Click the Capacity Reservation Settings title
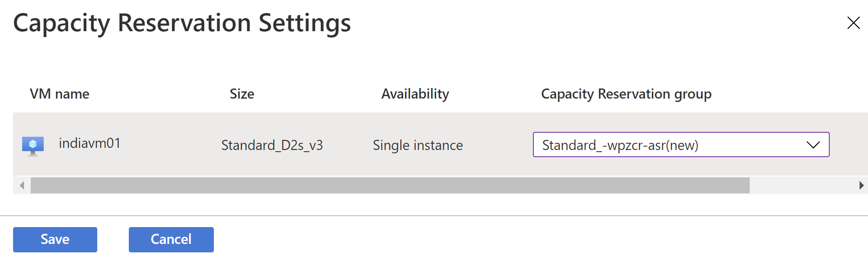 [x=182, y=23]
